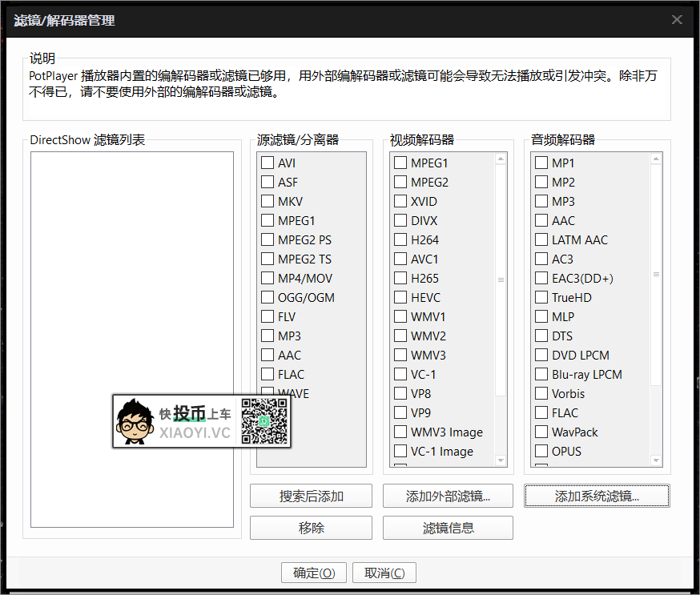Screen dimensions: 700x595
Task: Enable the TrueHD audio decoder
Action: tap(541, 297)
